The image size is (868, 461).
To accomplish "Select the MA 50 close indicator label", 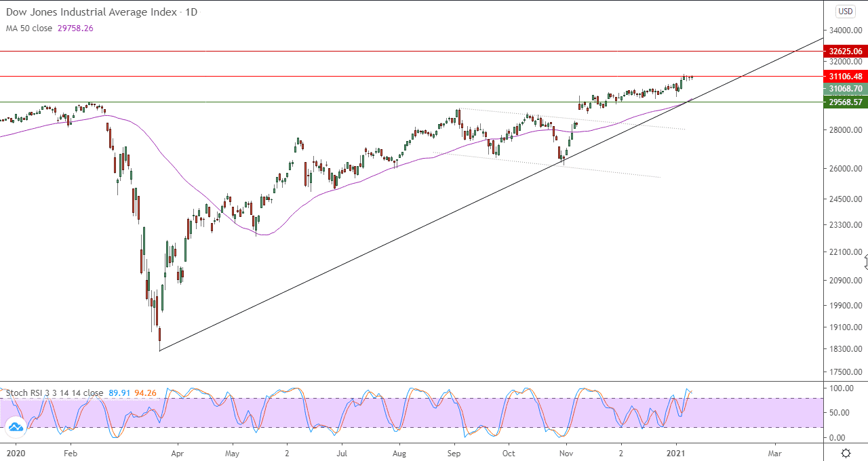I will [x=29, y=28].
